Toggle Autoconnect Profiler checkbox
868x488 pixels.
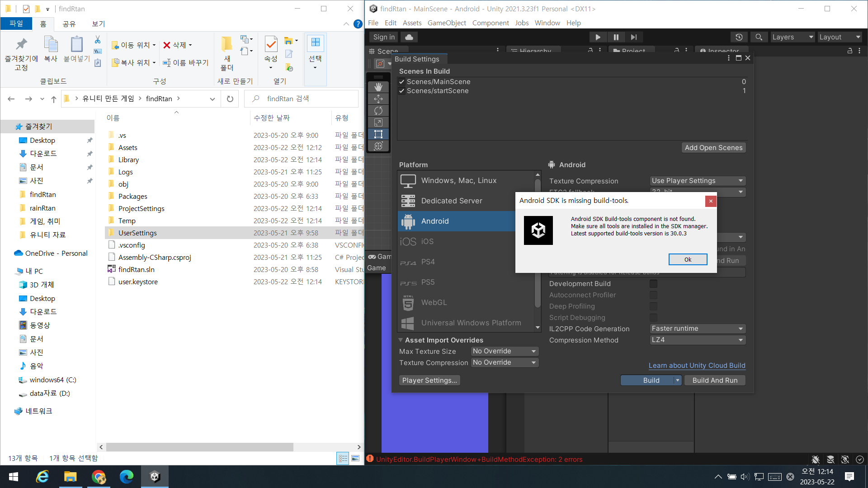(653, 295)
